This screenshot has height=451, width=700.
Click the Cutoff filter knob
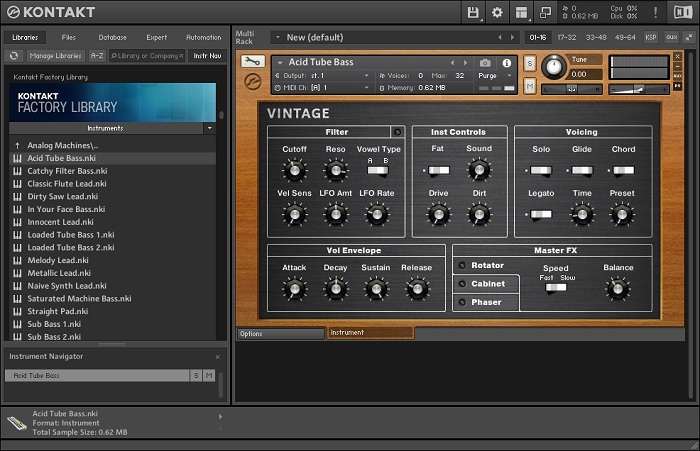[x=294, y=170]
